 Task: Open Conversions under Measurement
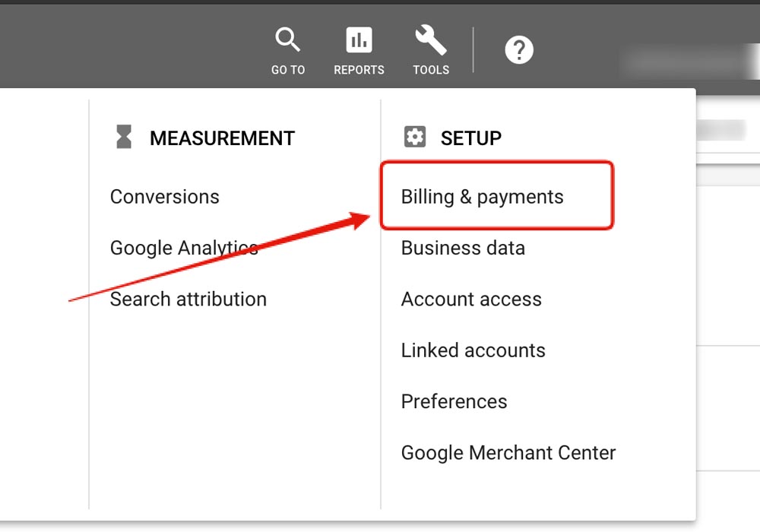164,197
